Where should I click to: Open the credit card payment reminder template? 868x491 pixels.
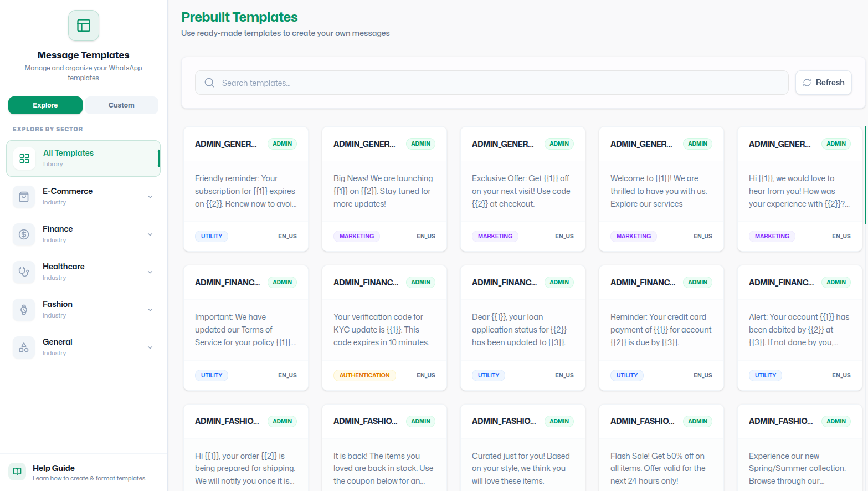point(661,328)
